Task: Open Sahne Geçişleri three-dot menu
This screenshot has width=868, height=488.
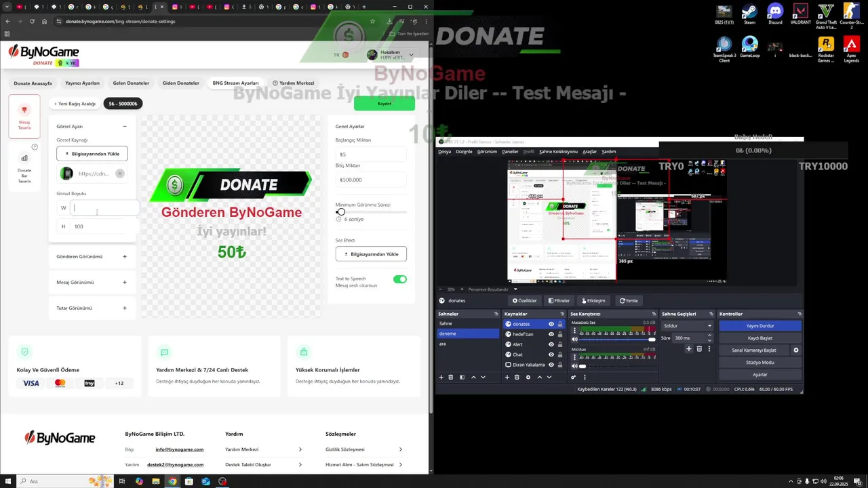Action: (709, 349)
